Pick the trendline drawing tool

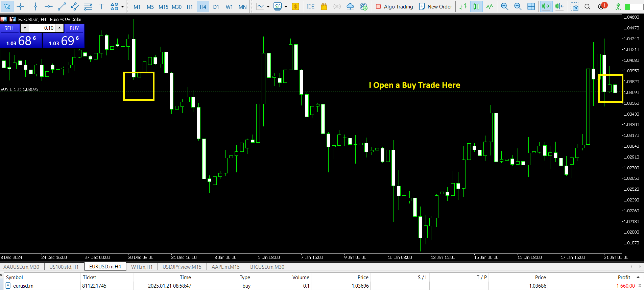coord(62,6)
